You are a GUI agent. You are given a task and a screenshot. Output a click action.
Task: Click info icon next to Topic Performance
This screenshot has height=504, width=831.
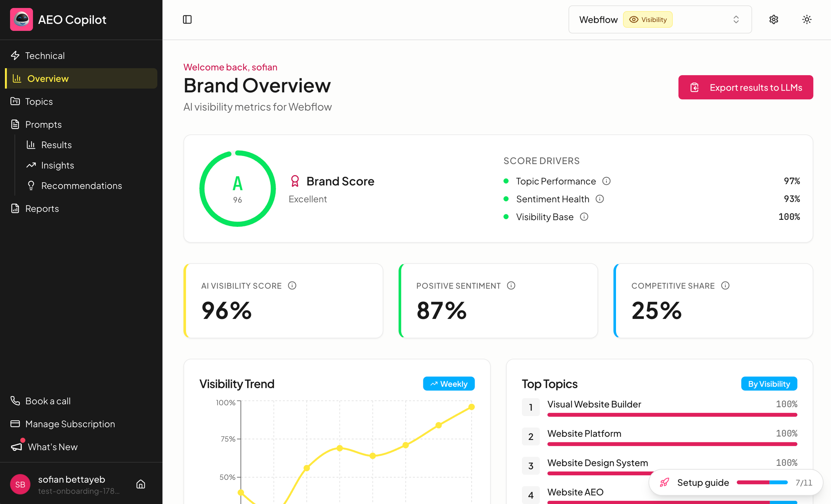click(x=607, y=181)
